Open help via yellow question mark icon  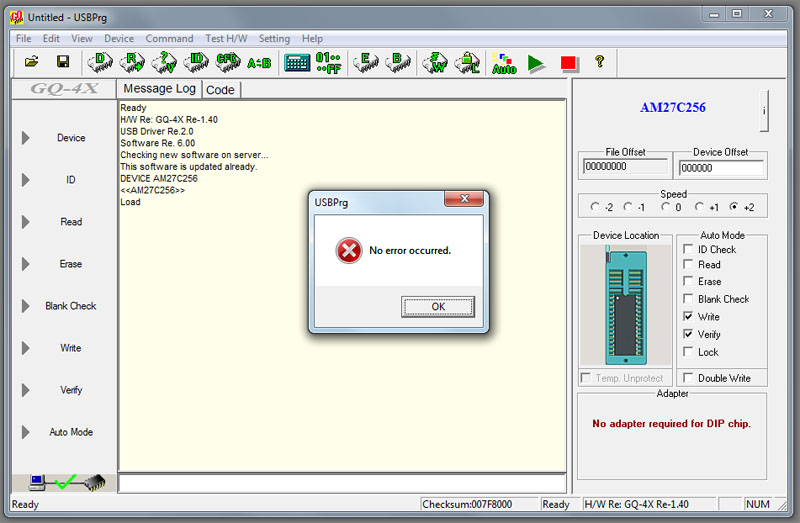[x=600, y=62]
